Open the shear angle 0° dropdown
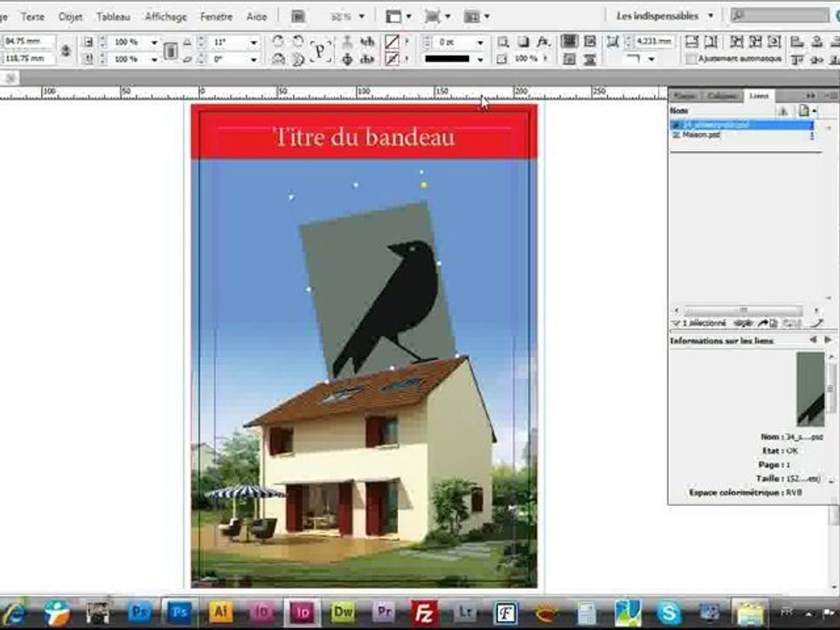The width and height of the screenshot is (840, 630). (x=254, y=59)
